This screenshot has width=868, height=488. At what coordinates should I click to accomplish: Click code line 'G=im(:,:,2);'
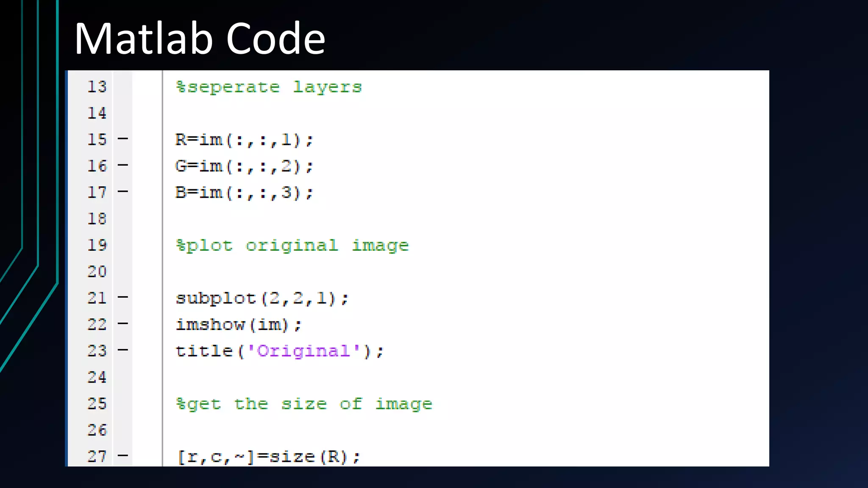pyautogui.click(x=244, y=166)
